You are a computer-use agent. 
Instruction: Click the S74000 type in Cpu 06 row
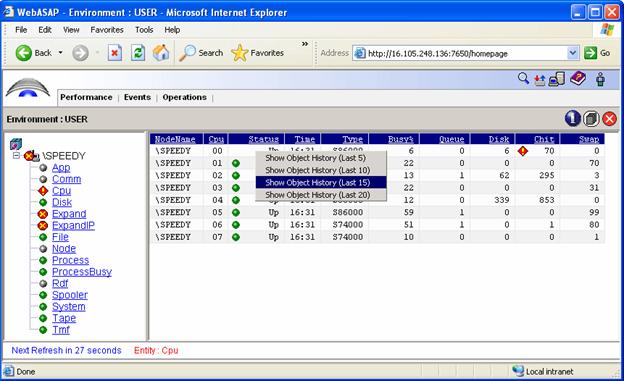coord(348,225)
